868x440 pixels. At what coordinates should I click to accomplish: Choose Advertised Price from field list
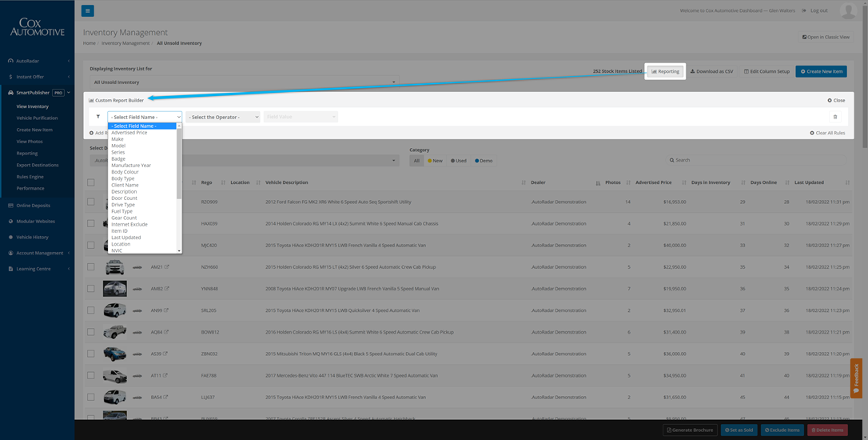129,133
